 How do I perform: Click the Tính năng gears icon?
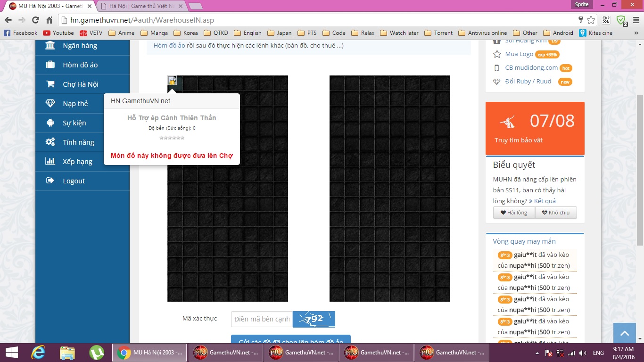pos(50,142)
